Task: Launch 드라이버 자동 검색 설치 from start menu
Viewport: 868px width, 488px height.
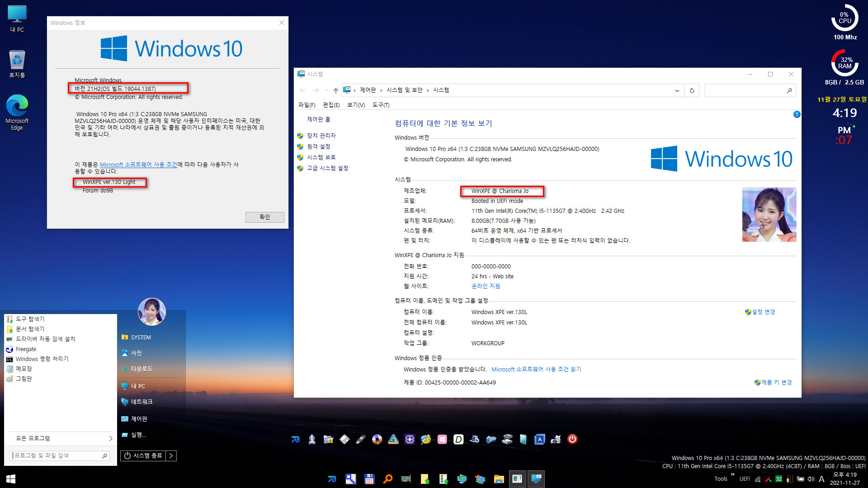Action: [x=45, y=339]
